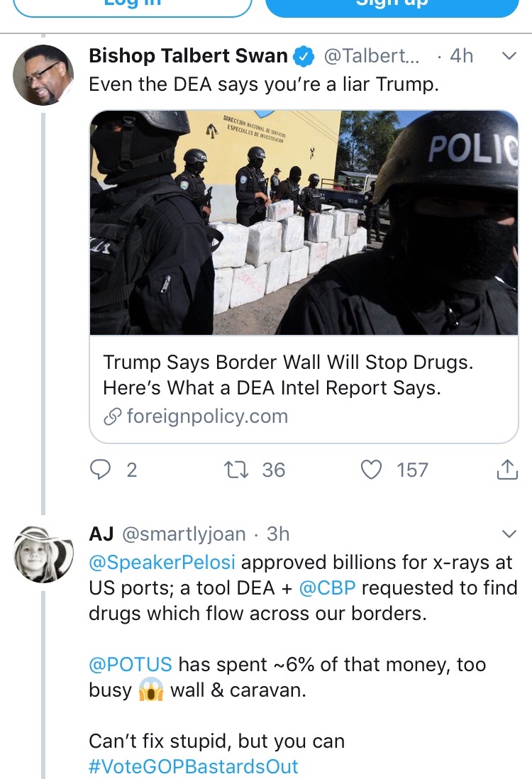Click the link icon beside foreignpolicy.com
The image size is (532, 779).
[x=113, y=416]
